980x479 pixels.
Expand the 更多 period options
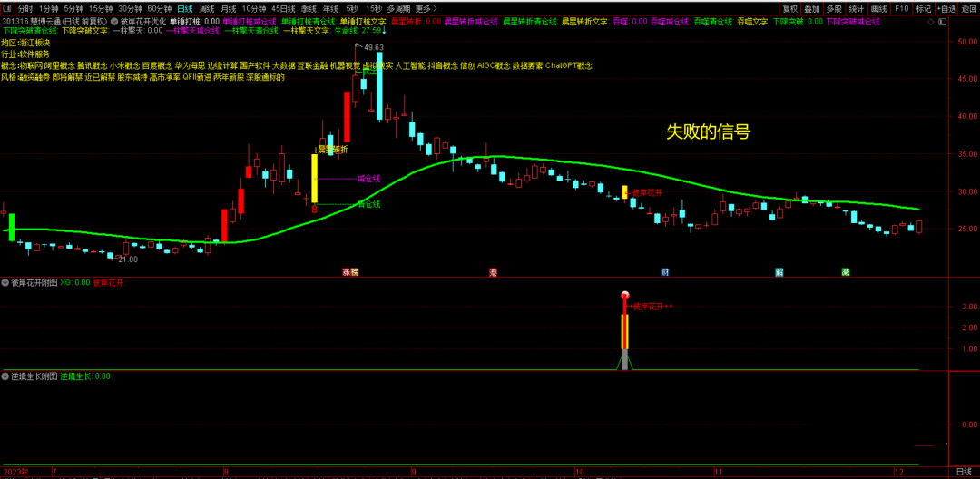422,8
